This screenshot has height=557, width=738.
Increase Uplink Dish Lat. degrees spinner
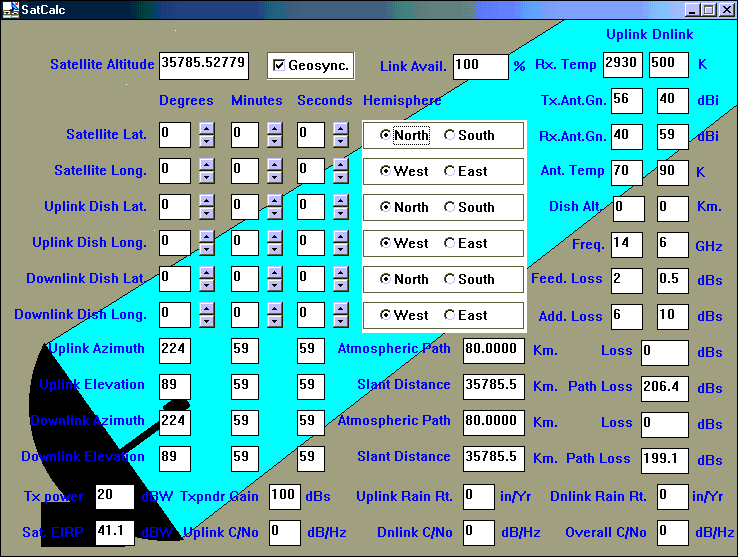(207, 201)
